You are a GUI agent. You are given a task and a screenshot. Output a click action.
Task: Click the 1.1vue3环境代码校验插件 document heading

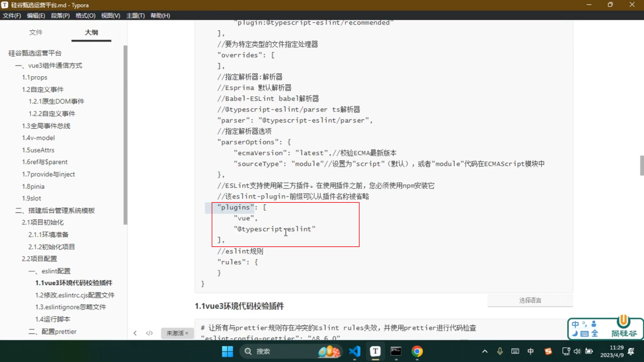pos(239,306)
